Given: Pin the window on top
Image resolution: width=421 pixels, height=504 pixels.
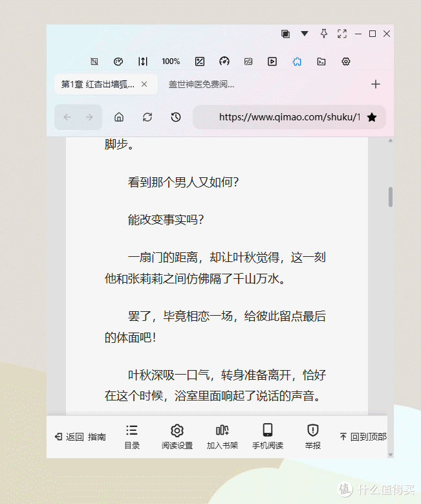Looking at the screenshot, I should (324, 34).
